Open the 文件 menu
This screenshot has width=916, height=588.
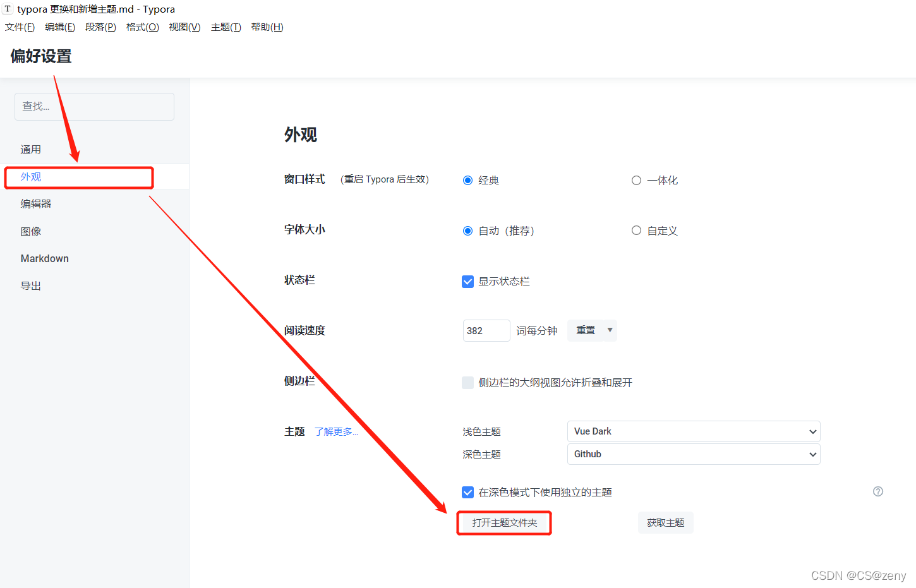click(x=19, y=27)
